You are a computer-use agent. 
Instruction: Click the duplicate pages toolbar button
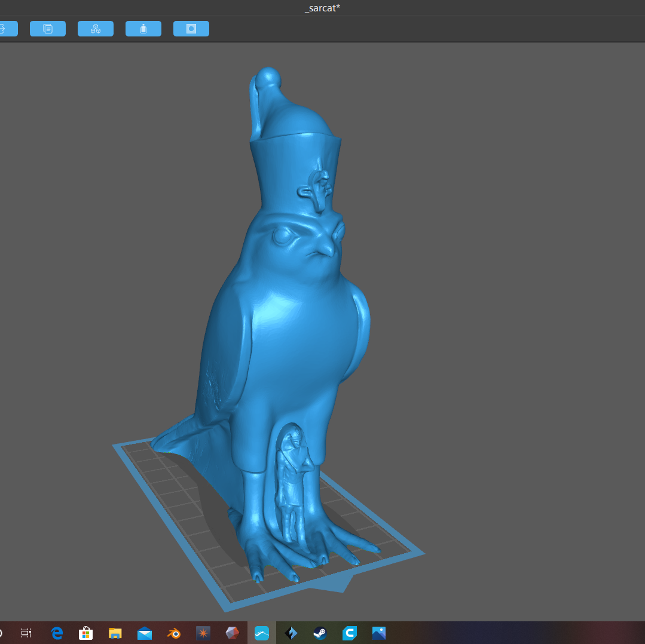(x=48, y=29)
